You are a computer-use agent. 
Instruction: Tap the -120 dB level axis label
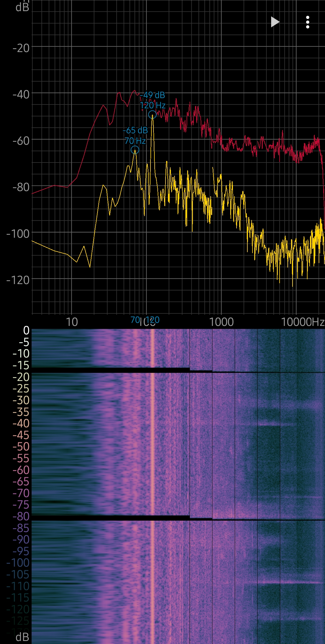coord(18,280)
